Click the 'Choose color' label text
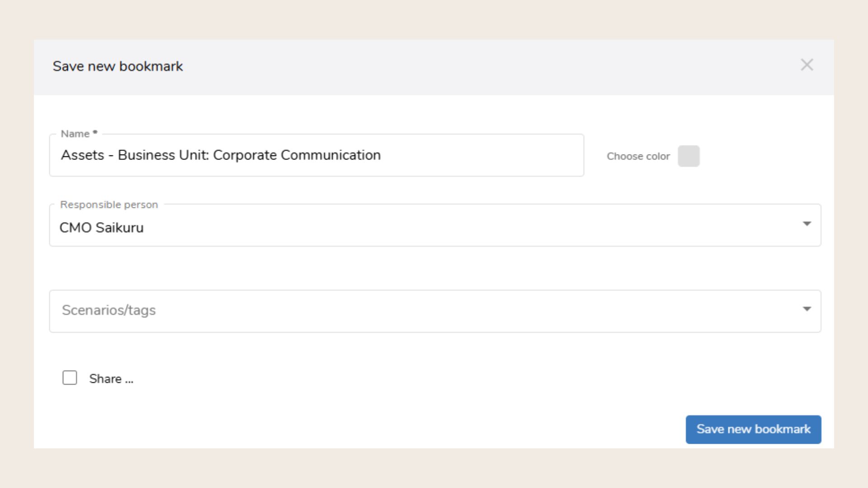 click(638, 156)
